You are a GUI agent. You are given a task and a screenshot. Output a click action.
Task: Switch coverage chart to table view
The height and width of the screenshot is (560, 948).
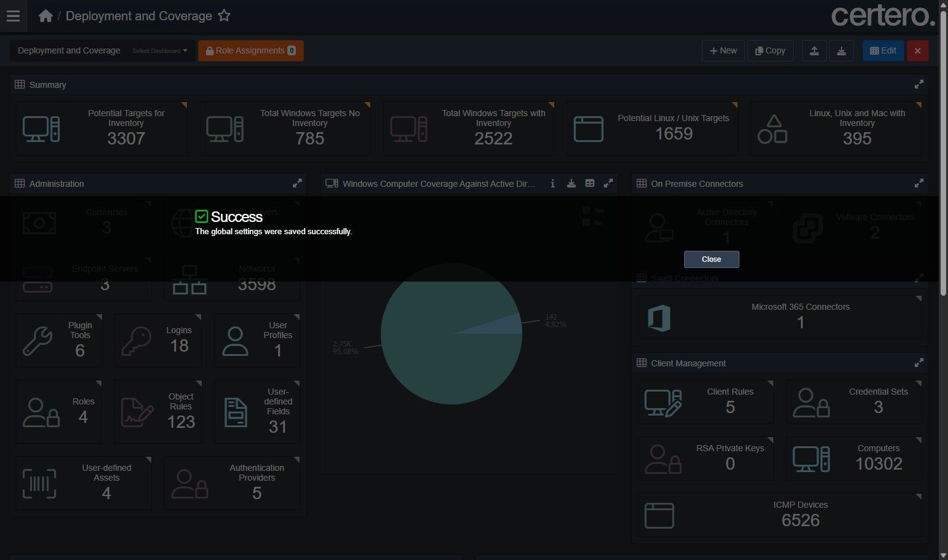[590, 183]
